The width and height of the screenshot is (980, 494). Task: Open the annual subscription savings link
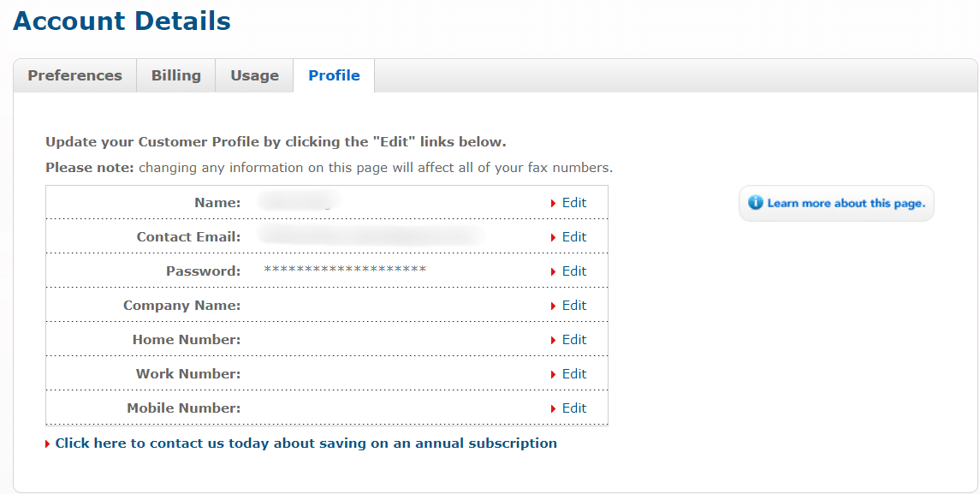306,443
